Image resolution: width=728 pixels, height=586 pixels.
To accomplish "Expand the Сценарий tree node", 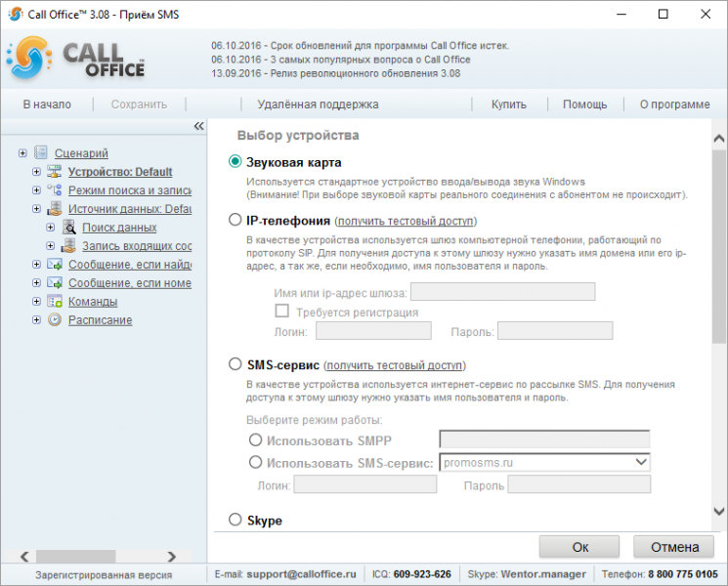I will (22, 153).
